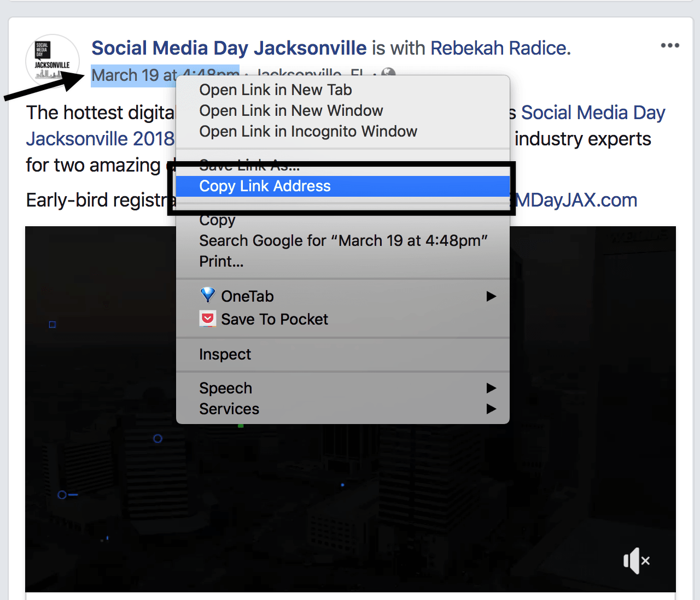
Task: Click the March 19 timestamp link
Action: pyautogui.click(x=131, y=75)
